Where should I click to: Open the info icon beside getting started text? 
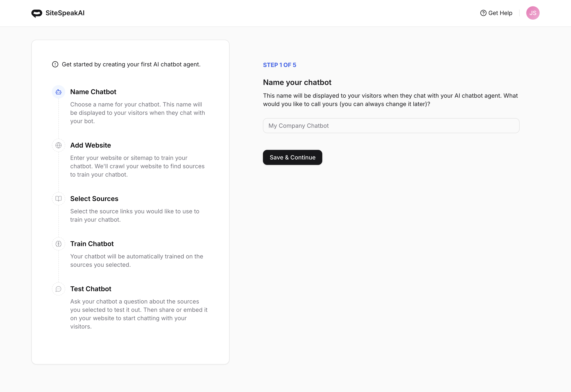coord(56,64)
